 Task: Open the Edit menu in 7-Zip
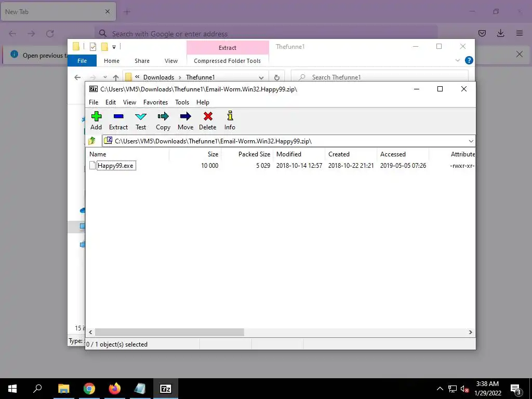[111, 102]
